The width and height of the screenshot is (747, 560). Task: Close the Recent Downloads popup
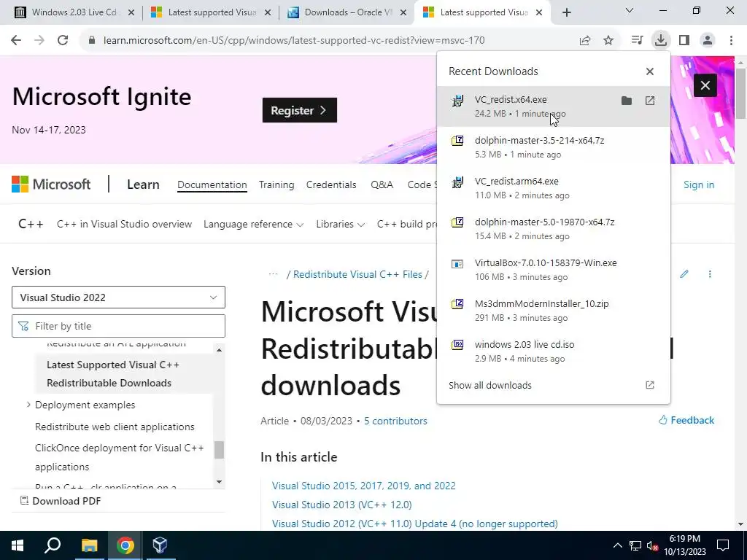(650, 71)
